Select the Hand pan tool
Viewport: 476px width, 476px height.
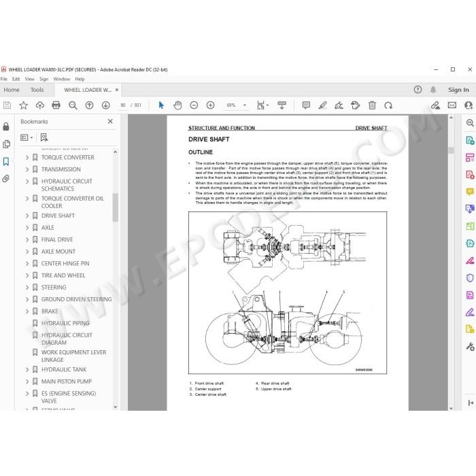click(177, 105)
